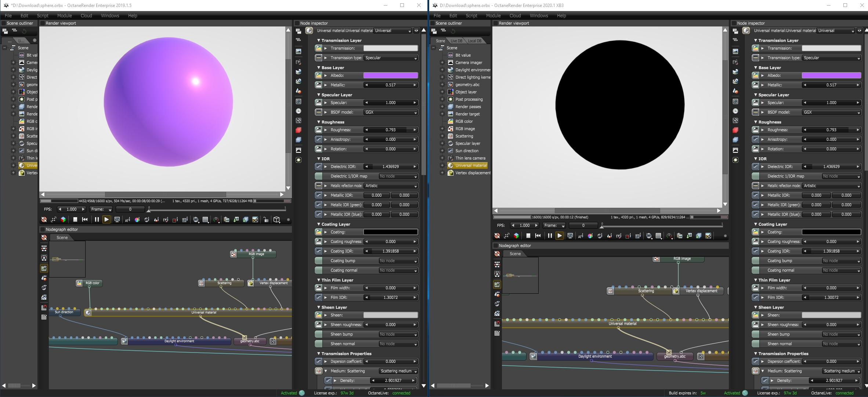Open the BSDF model GGX dropdown in the 2019.1.5 window
868x397 pixels.
click(x=391, y=112)
